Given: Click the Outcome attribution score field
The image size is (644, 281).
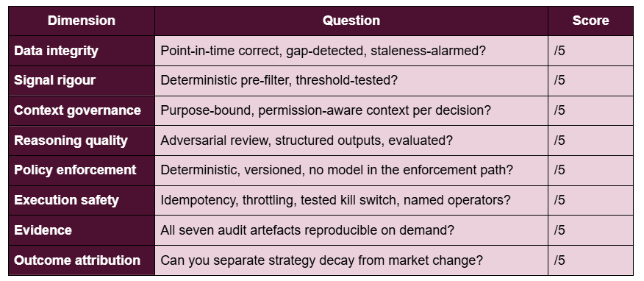Looking at the screenshot, I should point(590,260).
